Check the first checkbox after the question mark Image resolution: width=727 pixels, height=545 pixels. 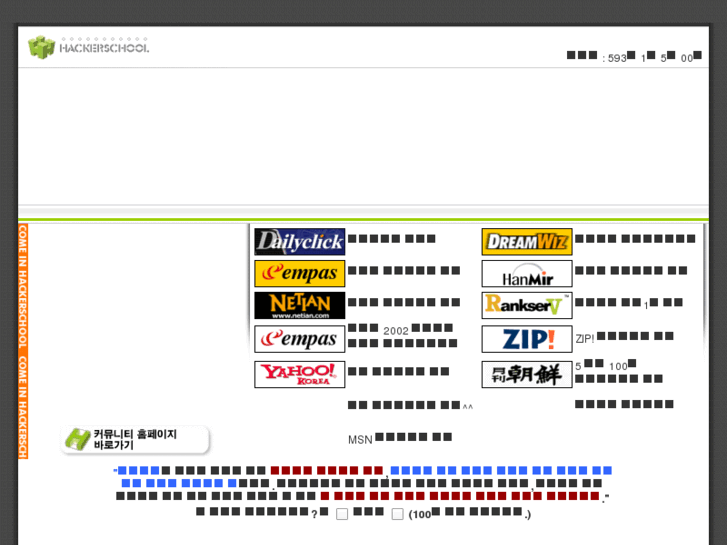pyautogui.click(x=342, y=514)
